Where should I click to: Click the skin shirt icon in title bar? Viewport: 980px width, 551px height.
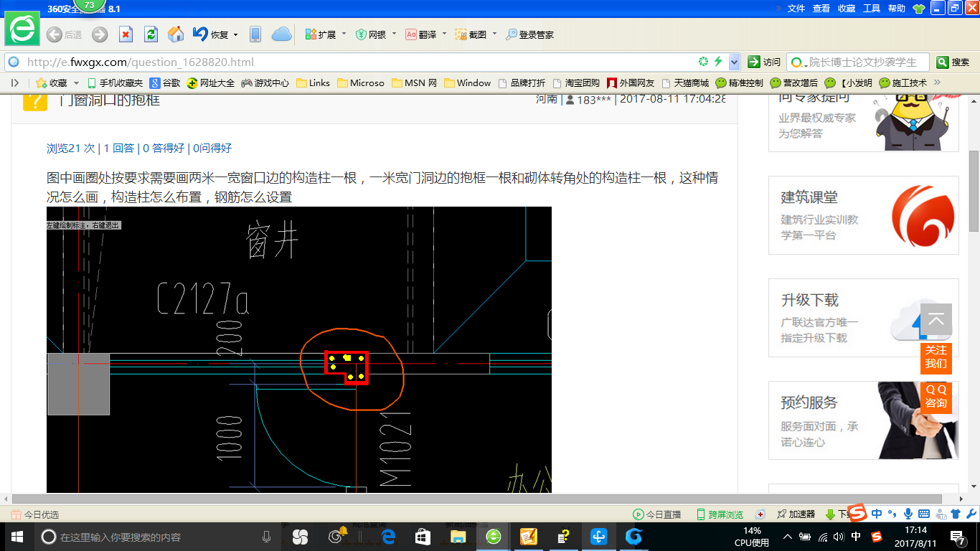pos(919,9)
